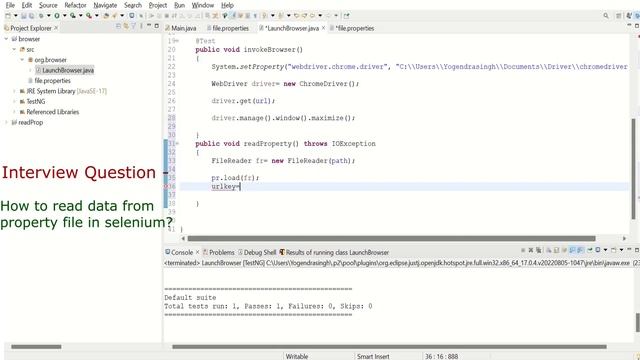Click the Save All toolbar icon
Viewport: 640px width, 360px height.
pos(31,16)
